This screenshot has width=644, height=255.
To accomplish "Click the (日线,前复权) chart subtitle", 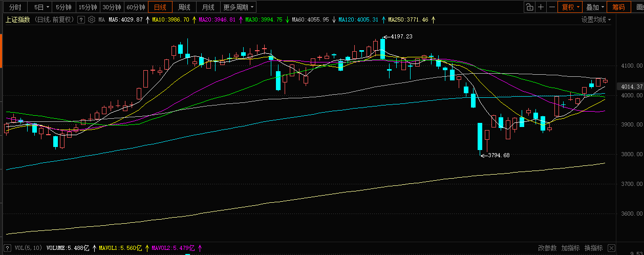I will pyautogui.click(x=55, y=19).
